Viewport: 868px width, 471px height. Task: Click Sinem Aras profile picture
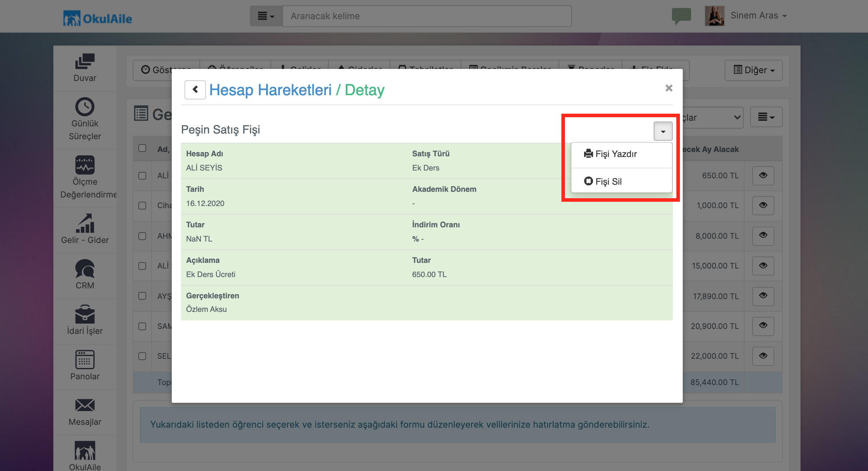click(714, 16)
